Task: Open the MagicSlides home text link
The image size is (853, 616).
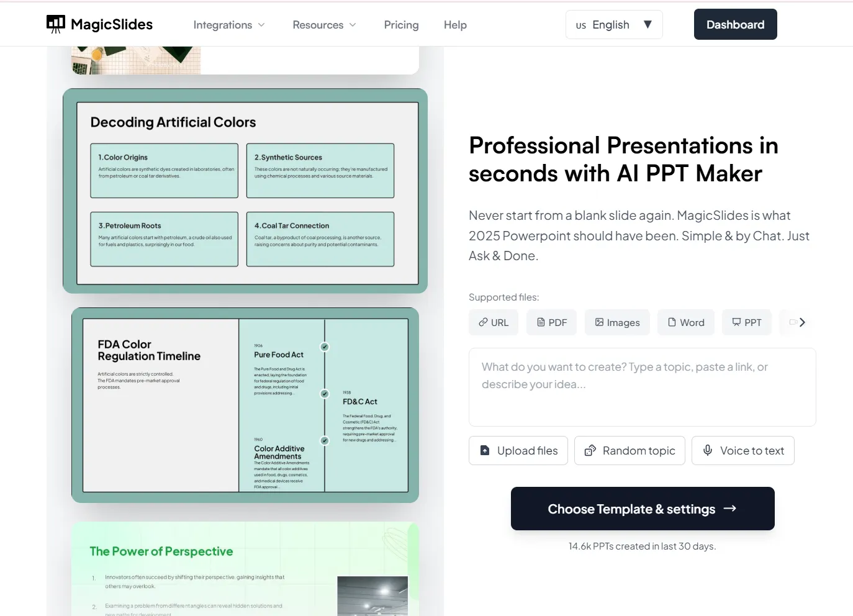Action: coord(112,24)
